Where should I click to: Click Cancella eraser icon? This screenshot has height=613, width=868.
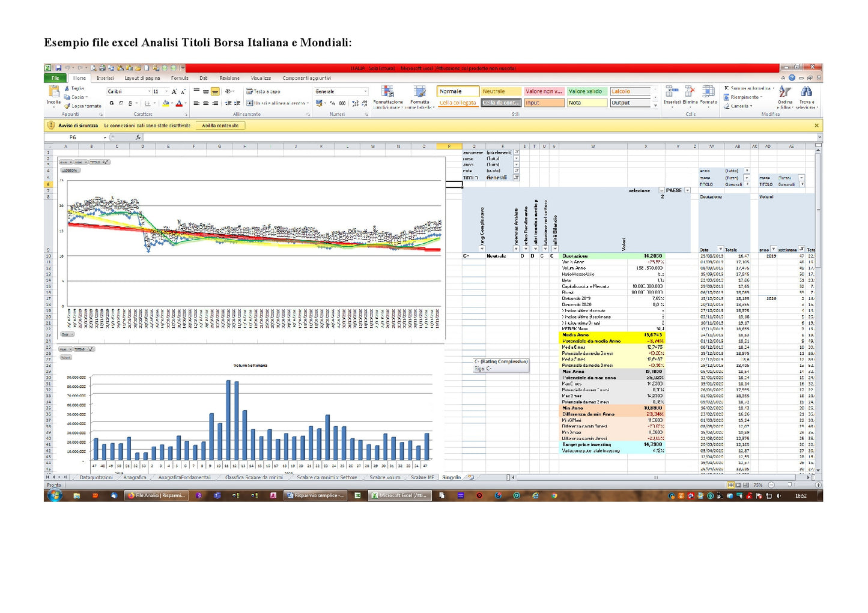click(727, 106)
